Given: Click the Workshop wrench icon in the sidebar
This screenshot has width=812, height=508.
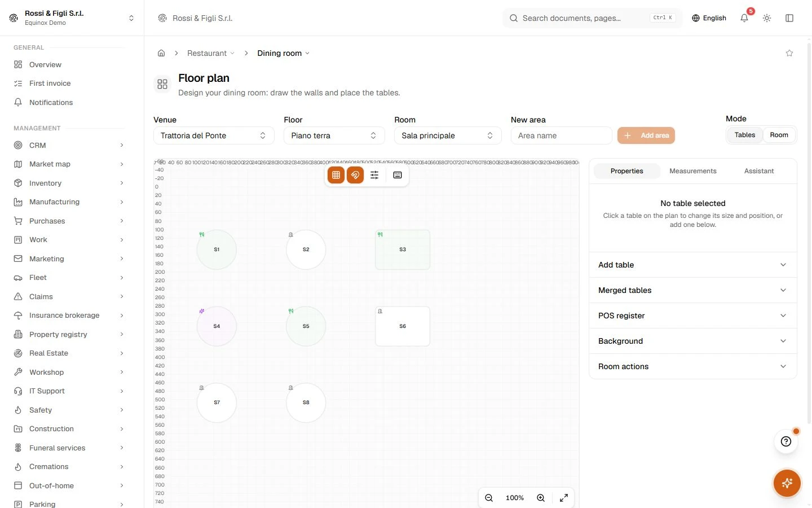Looking at the screenshot, I should 18,372.
